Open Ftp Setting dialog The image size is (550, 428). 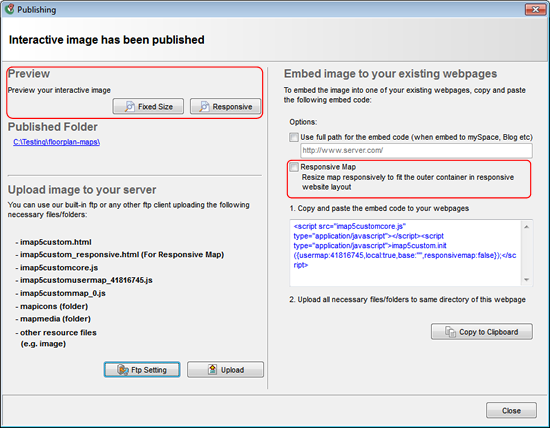coord(142,370)
